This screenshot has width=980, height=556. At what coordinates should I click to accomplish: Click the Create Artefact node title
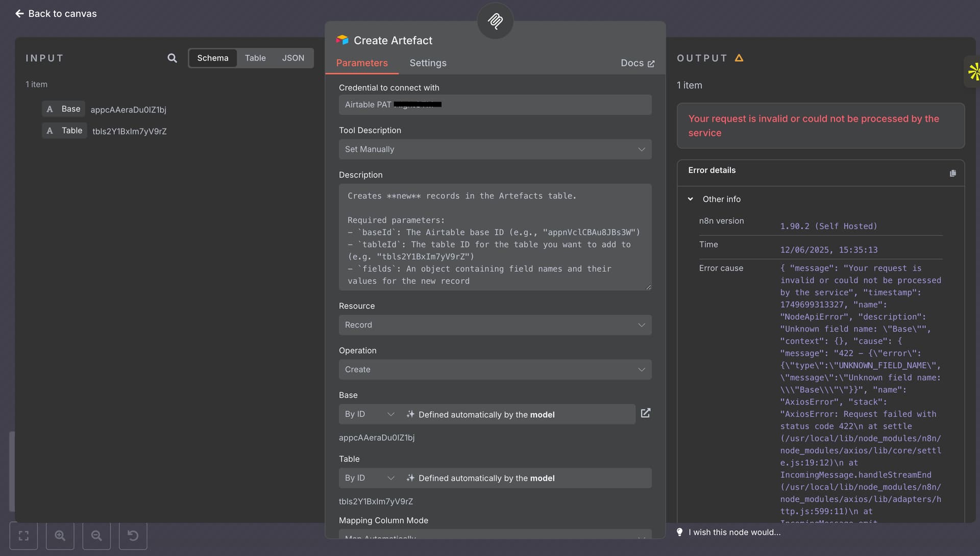(393, 40)
